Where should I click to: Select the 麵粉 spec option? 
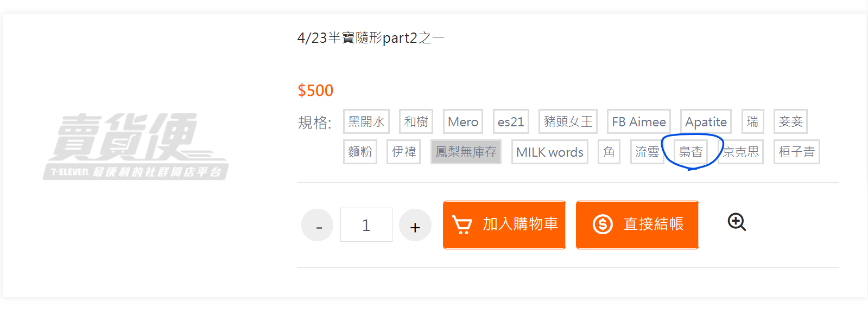click(360, 152)
